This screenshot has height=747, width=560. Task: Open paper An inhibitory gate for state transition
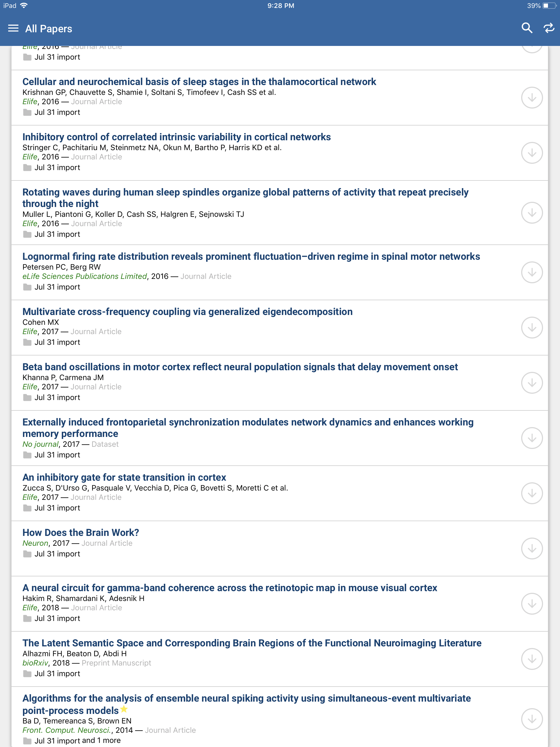pyautogui.click(x=124, y=477)
